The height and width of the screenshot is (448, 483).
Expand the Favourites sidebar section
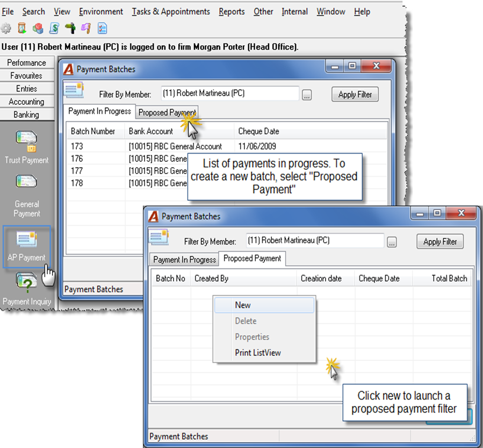(27, 75)
